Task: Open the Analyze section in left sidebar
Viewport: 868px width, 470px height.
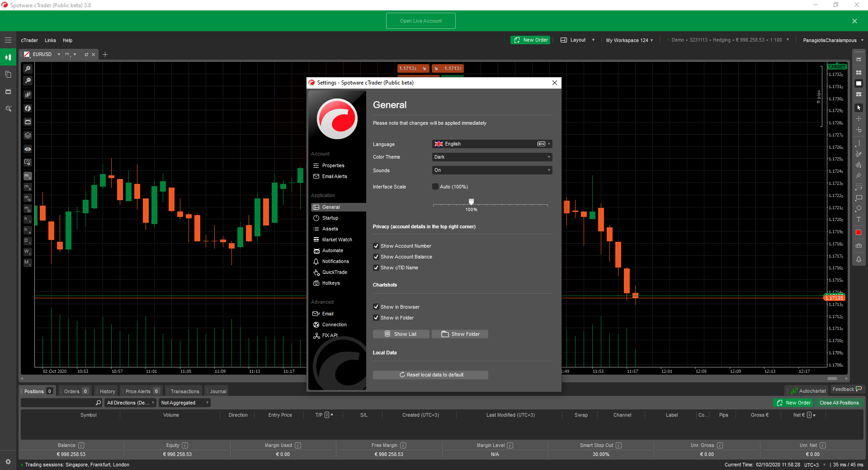Action: [8, 109]
